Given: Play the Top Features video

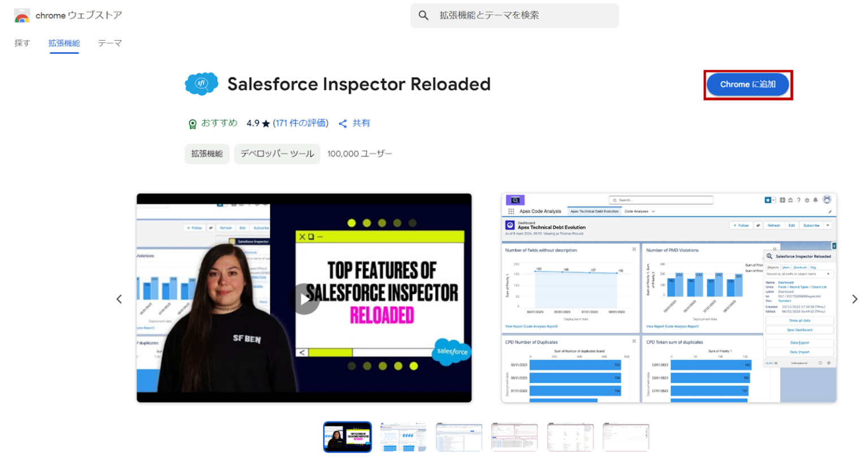Looking at the screenshot, I should point(303,298).
